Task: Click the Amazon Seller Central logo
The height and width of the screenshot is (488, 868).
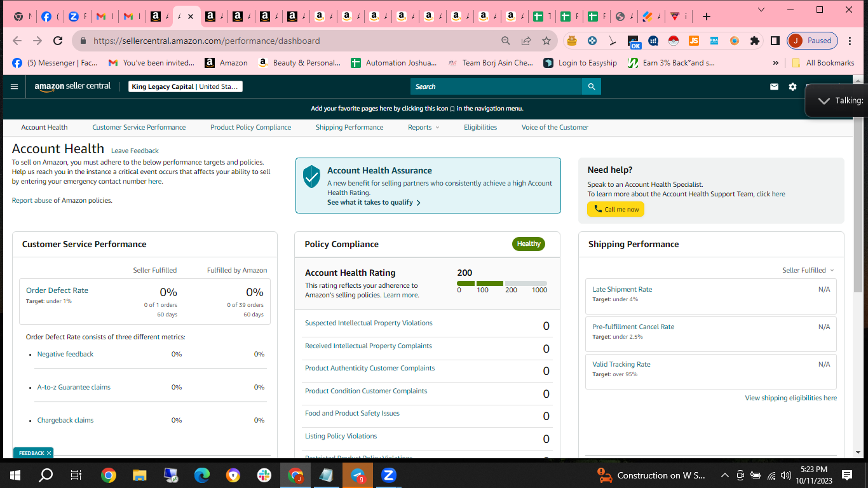Action: [x=72, y=86]
